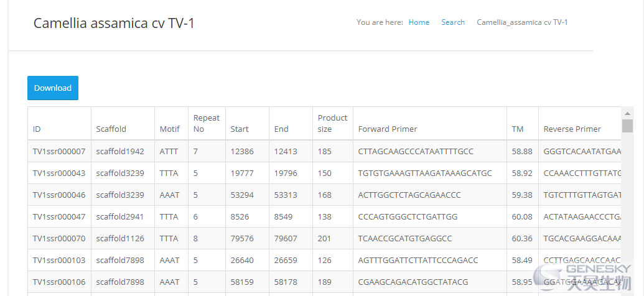The width and height of the screenshot is (644, 296).
Task: Click the TM value 58.88
Action: click(523, 152)
